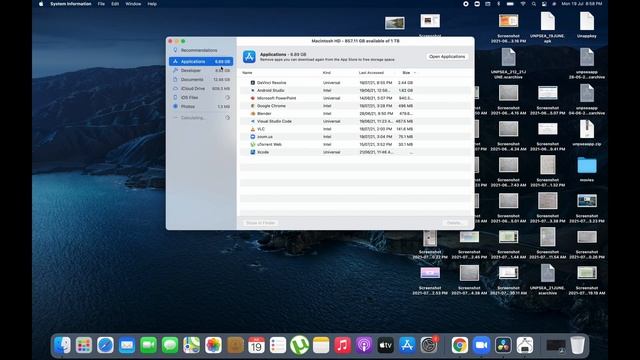Sort the list by the Kind column
The height and width of the screenshot is (360, 640).
(x=327, y=73)
